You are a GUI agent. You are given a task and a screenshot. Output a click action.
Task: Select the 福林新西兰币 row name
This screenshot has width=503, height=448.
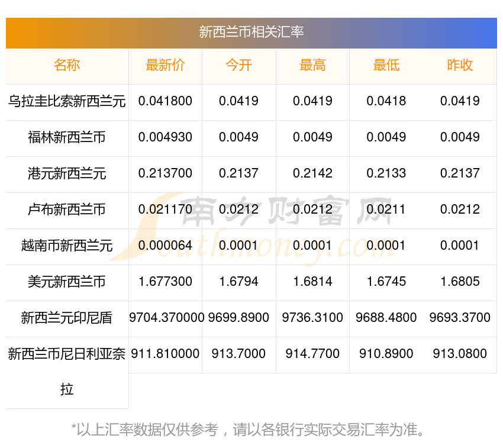67,137
